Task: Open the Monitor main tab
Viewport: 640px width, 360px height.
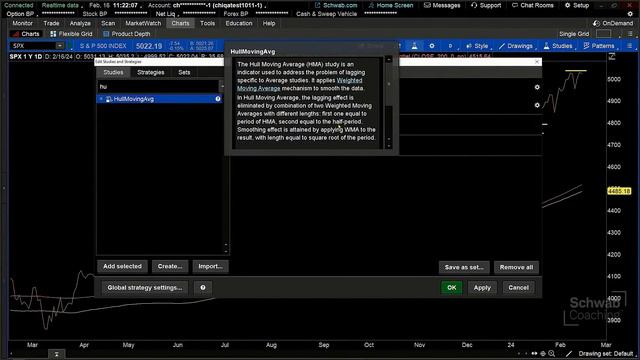Action: [x=22, y=23]
